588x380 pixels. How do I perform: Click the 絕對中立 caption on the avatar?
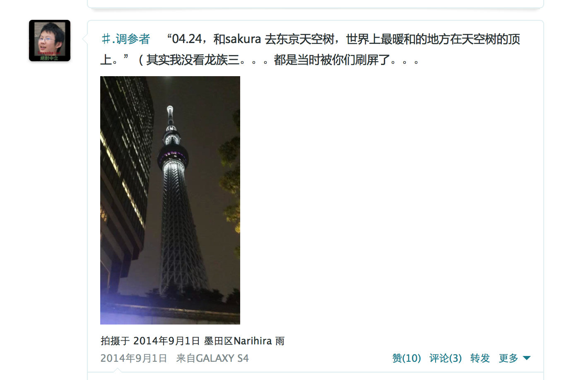[x=49, y=58]
